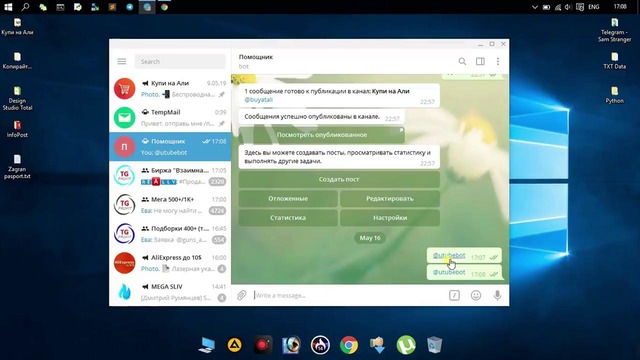
Task: Click Редактировать bot button
Action: (390, 198)
